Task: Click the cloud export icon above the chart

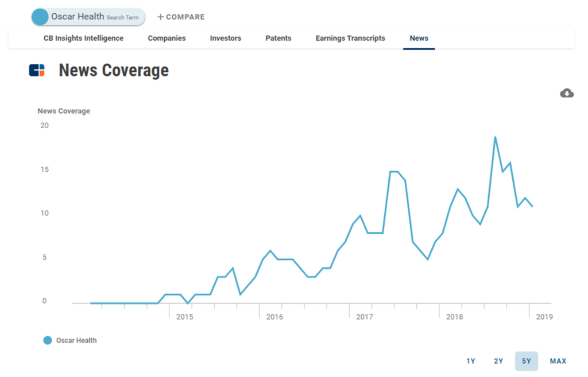Action: 566,93
